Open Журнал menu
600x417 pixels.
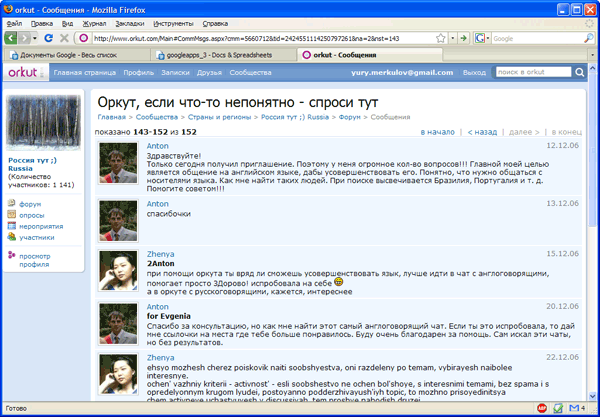pyautogui.click(x=95, y=24)
